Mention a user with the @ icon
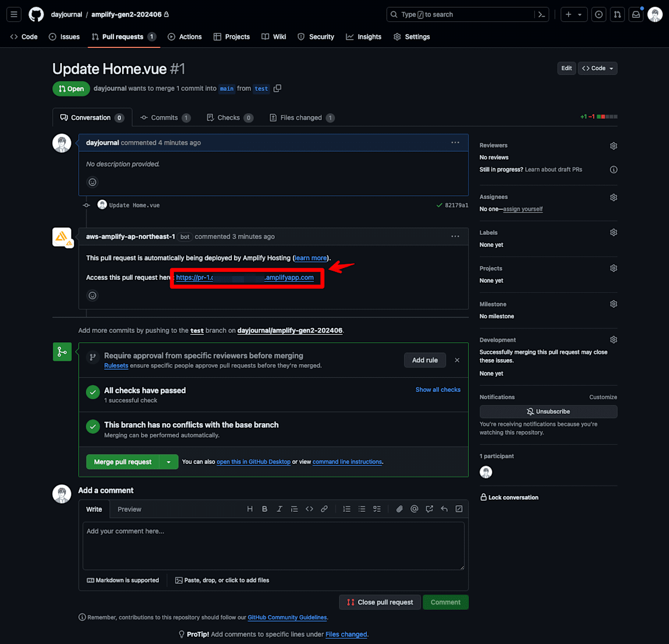 414,509
